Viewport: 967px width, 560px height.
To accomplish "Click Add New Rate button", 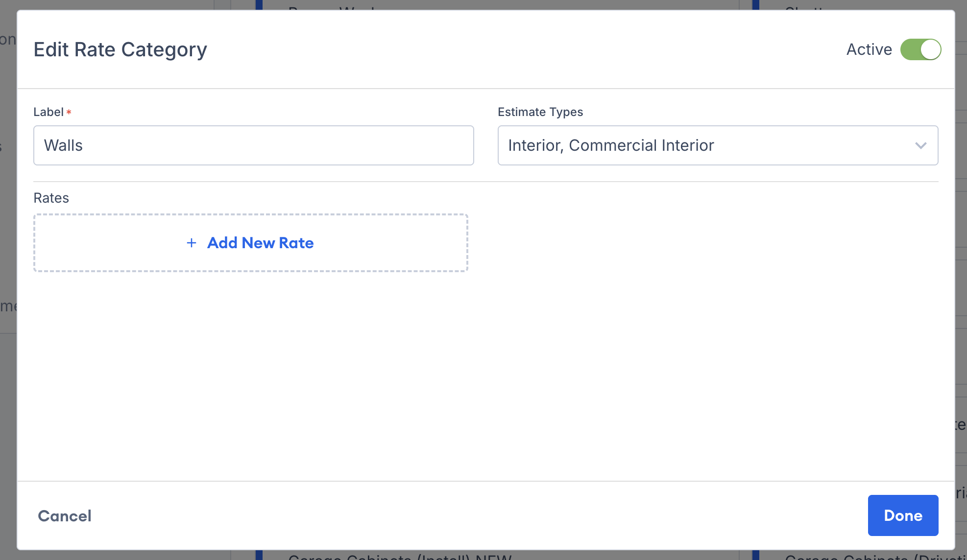I will click(251, 243).
